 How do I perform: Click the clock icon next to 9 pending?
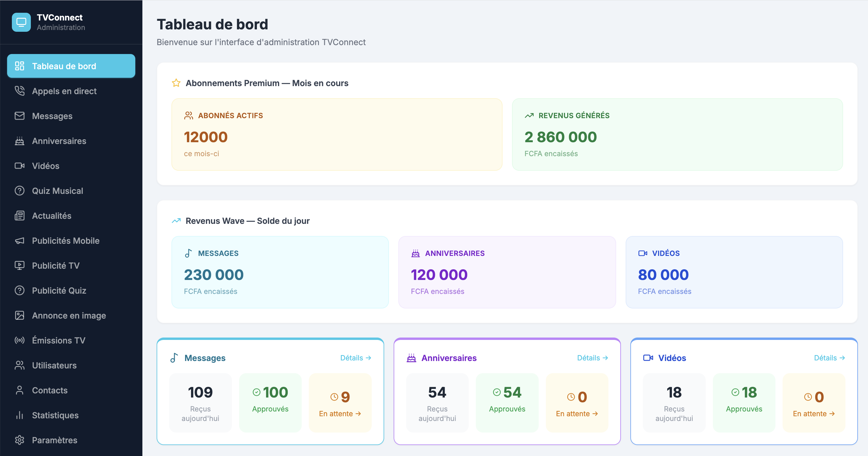(x=334, y=397)
